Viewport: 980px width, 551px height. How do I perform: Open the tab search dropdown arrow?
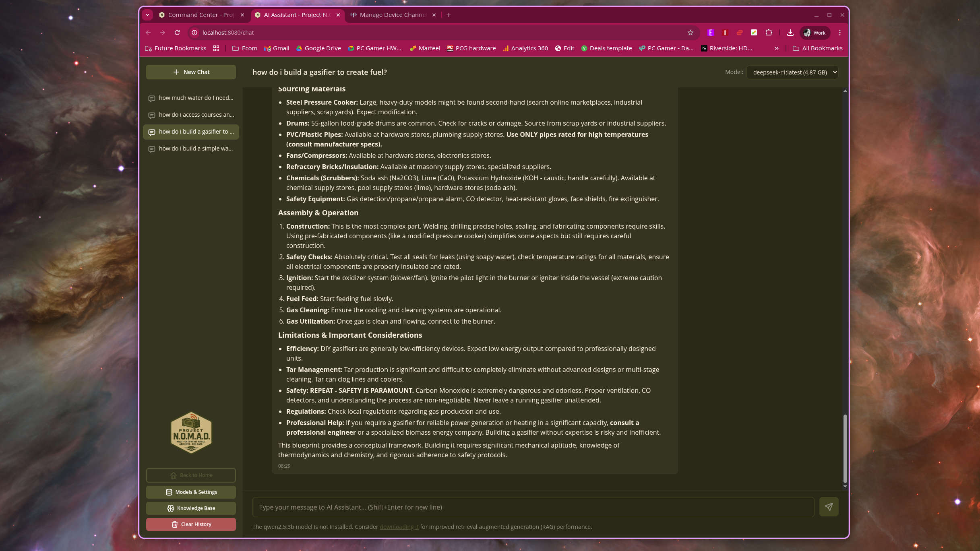pos(147,14)
